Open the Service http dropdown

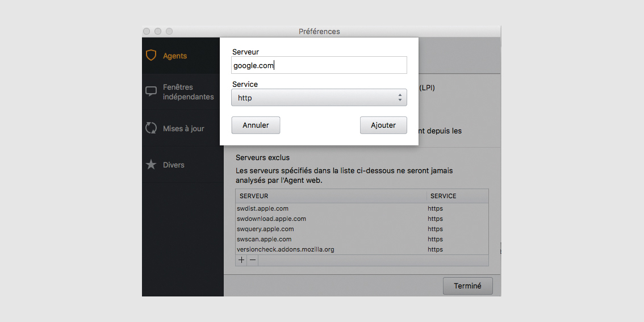tap(319, 98)
